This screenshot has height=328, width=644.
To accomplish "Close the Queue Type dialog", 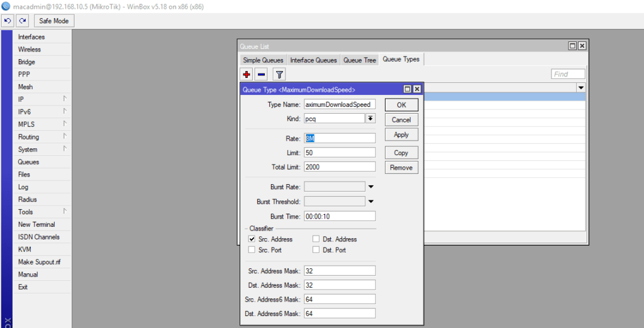I will (x=417, y=89).
